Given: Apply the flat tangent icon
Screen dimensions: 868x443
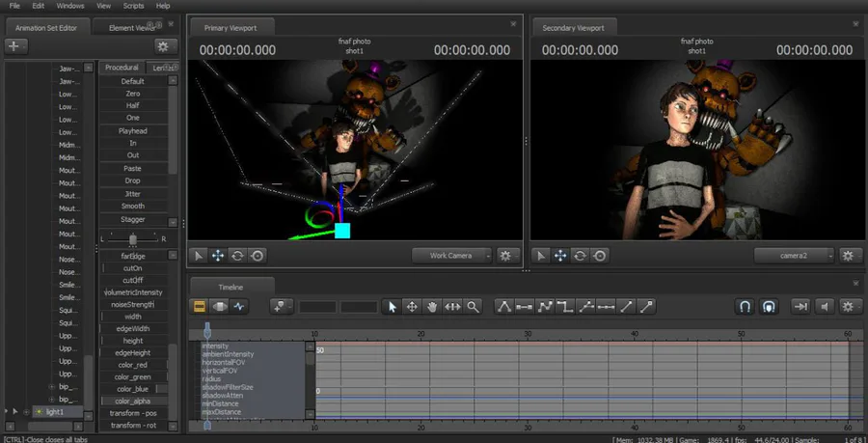Looking at the screenshot, I should click(524, 306).
